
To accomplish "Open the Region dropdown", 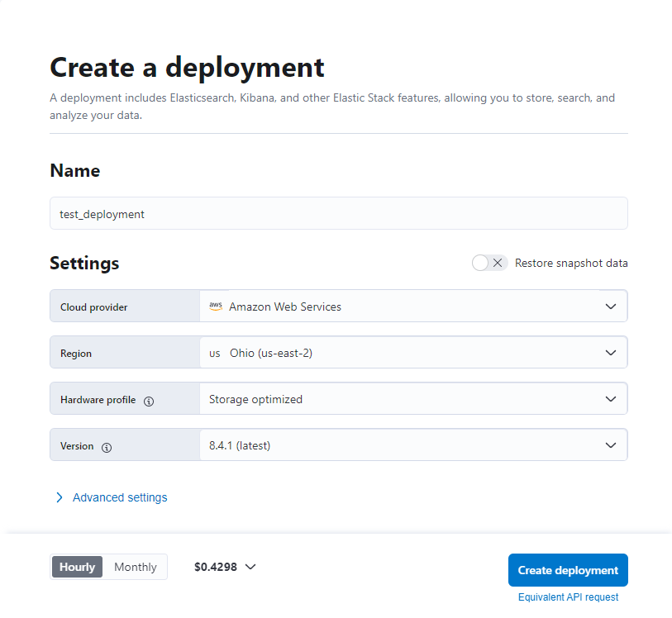I will point(413,353).
